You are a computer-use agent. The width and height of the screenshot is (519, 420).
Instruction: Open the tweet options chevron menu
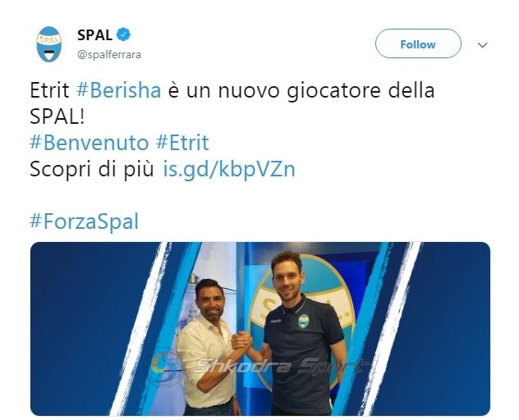click(483, 44)
